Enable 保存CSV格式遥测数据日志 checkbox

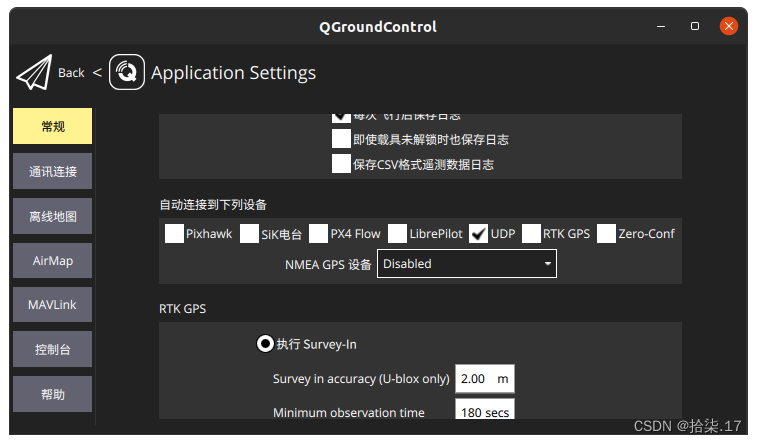[x=341, y=164]
